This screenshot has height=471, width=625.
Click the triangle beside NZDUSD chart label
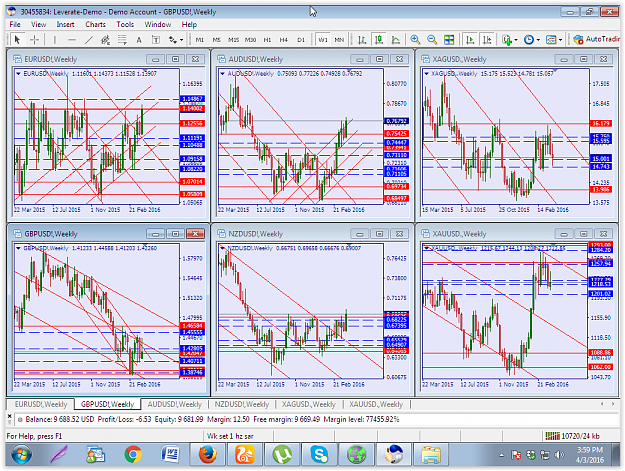[222, 248]
